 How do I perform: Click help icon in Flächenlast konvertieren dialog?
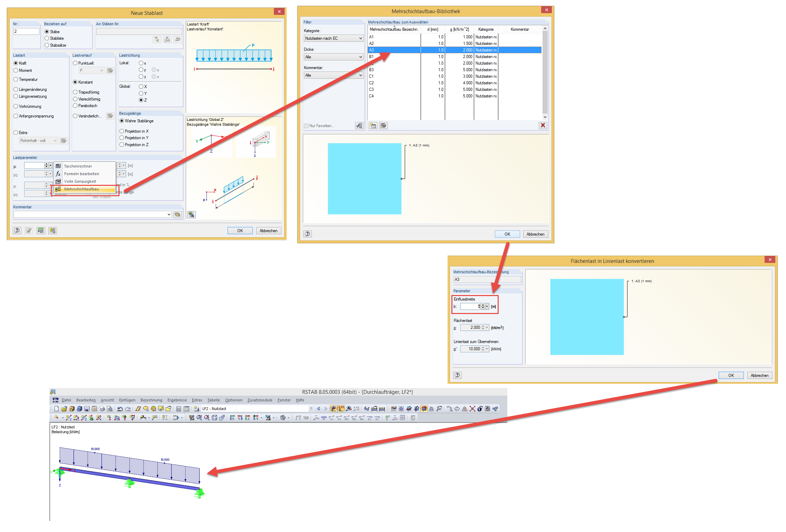point(458,375)
